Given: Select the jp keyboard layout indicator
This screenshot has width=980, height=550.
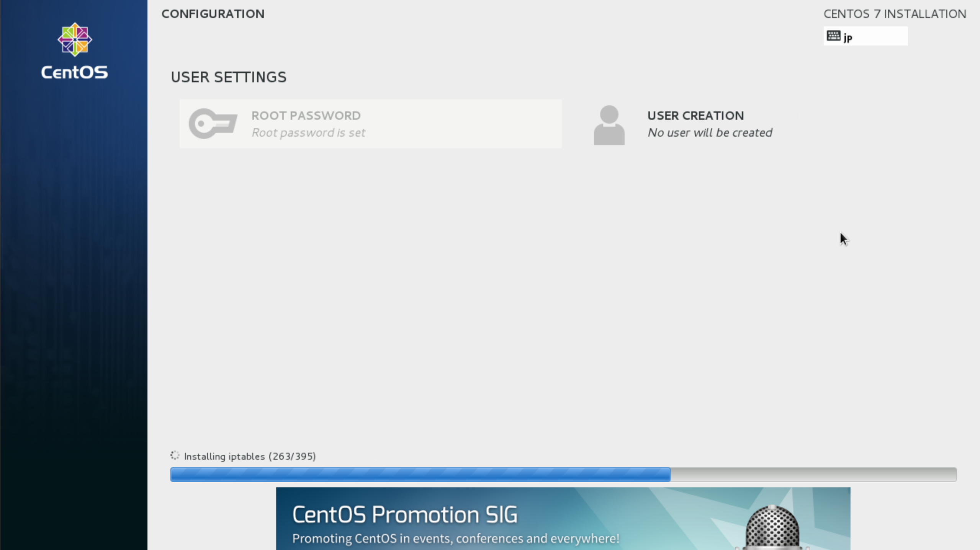Looking at the screenshot, I should pyautogui.click(x=865, y=36).
